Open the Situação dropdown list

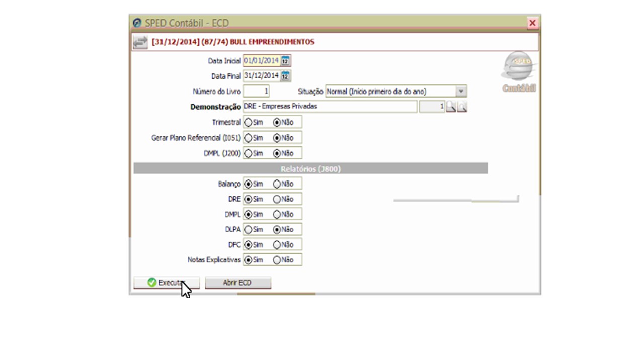coord(461,92)
